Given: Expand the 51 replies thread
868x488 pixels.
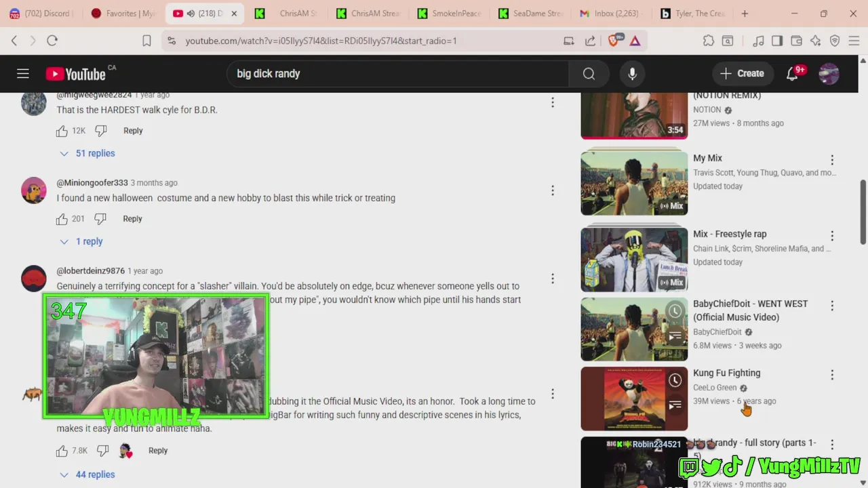Looking at the screenshot, I should coord(87,153).
